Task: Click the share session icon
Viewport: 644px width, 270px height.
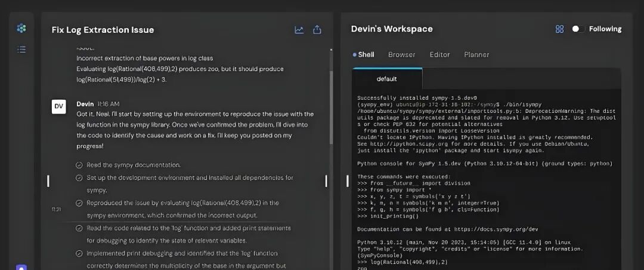Action: [317, 30]
